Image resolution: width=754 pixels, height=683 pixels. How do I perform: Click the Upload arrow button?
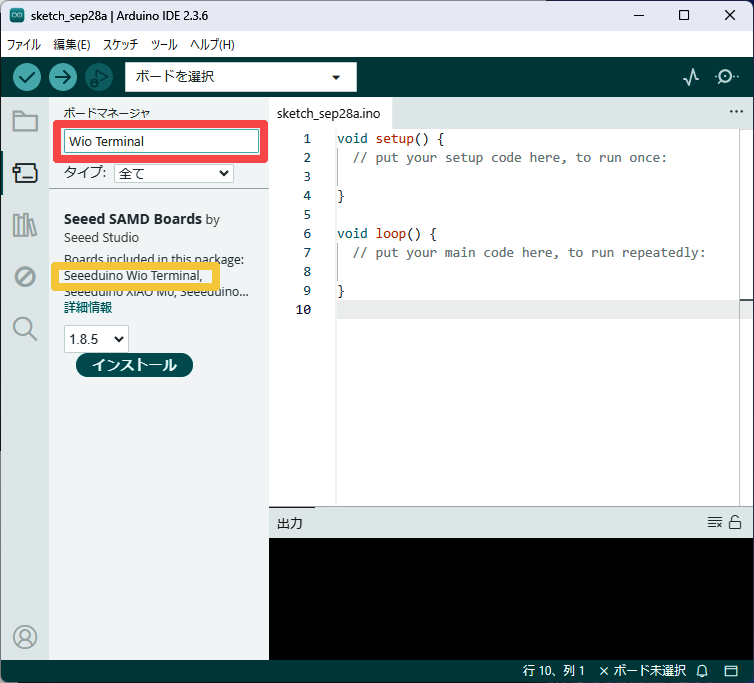tap(63, 77)
